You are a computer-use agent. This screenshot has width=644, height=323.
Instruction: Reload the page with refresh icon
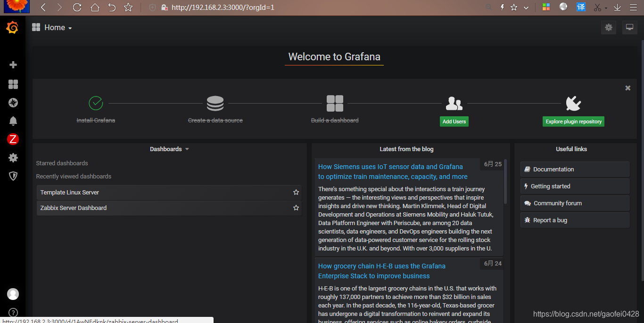[77, 8]
